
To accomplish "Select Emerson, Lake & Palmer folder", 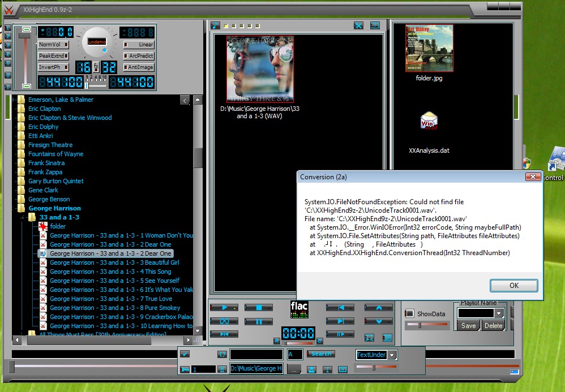I will 61,100.
